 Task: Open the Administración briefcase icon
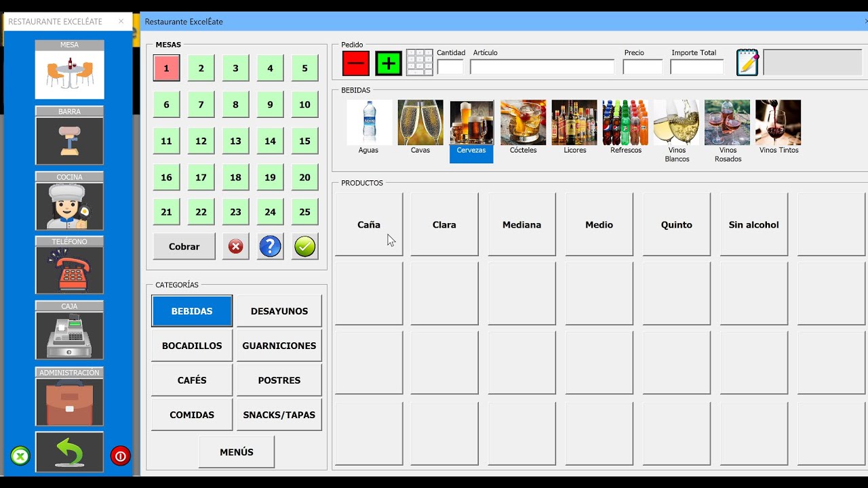point(69,402)
